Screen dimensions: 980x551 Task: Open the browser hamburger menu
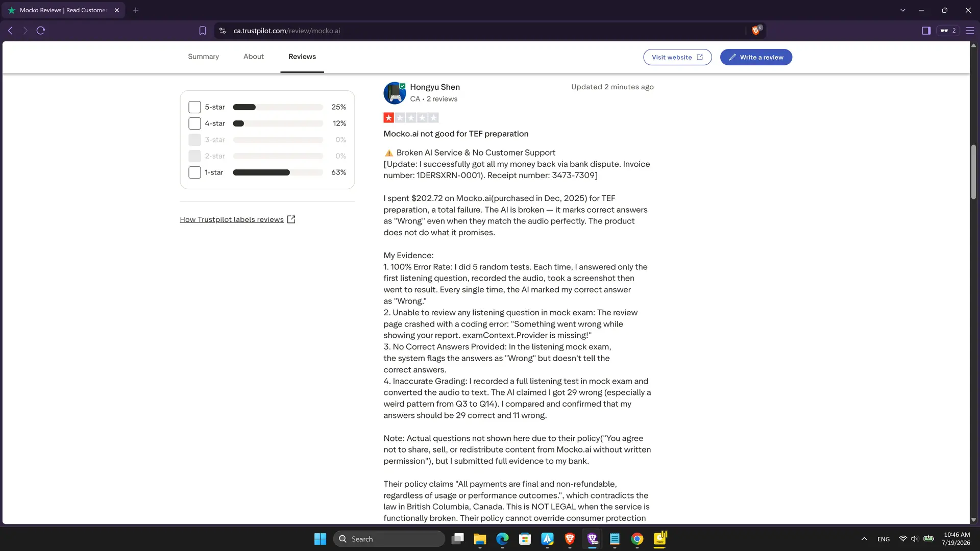[x=970, y=31]
